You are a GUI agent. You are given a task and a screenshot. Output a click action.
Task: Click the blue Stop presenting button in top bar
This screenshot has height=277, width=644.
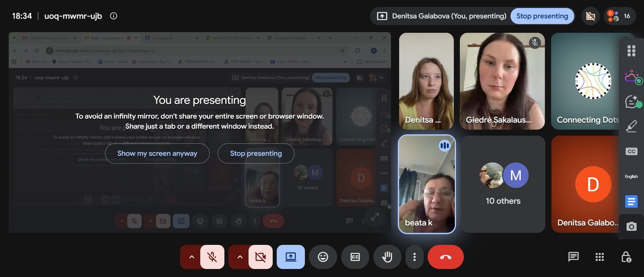pyautogui.click(x=542, y=16)
